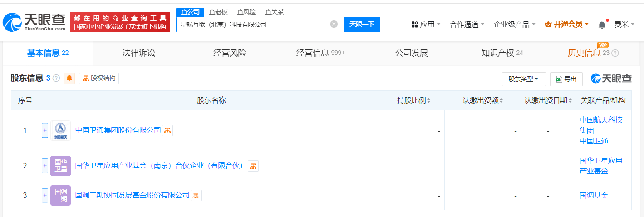This screenshot has height=217, width=644.
Task: Clear the search box with the X icon
Action: pos(334,24)
